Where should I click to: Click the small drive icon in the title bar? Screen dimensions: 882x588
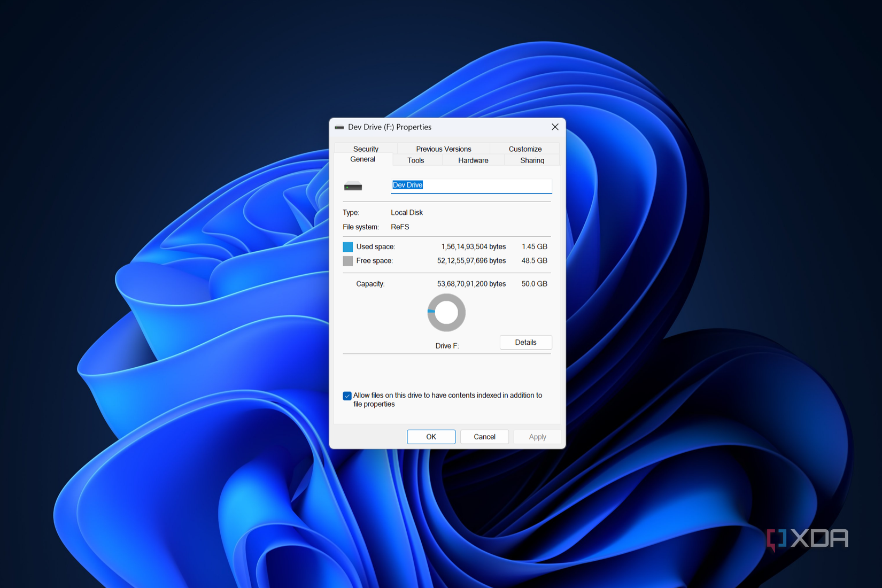pos(339,127)
